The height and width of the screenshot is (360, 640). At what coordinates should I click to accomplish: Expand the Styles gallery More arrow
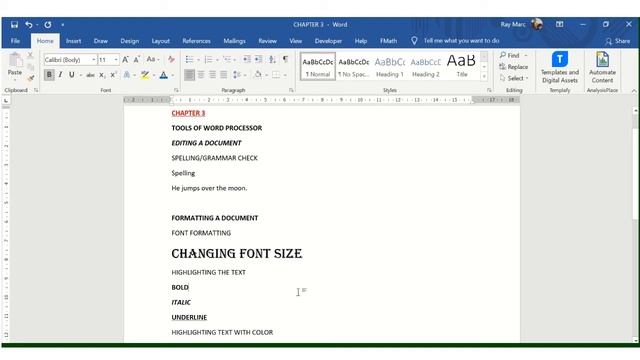pyautogui.click(x=484, y=76)
